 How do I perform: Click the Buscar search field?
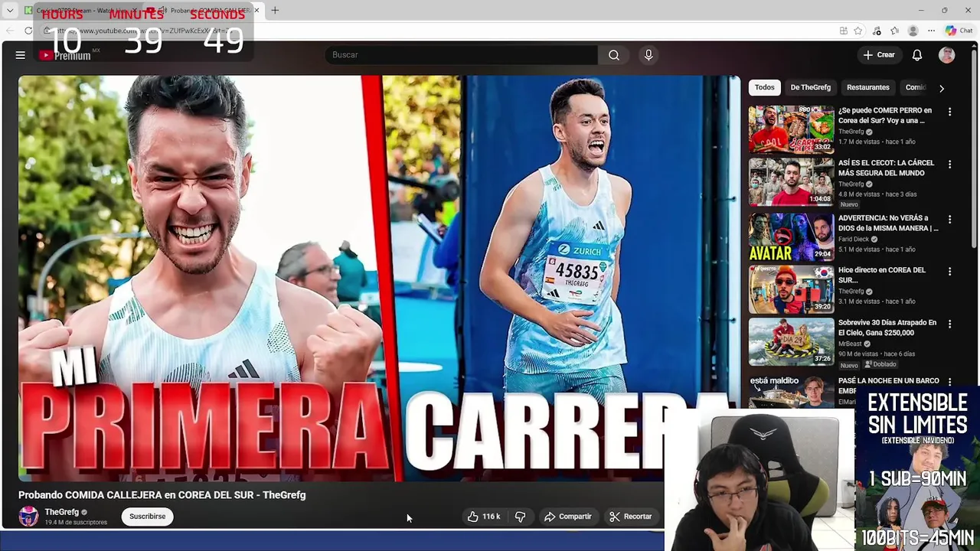click(461, 55)
